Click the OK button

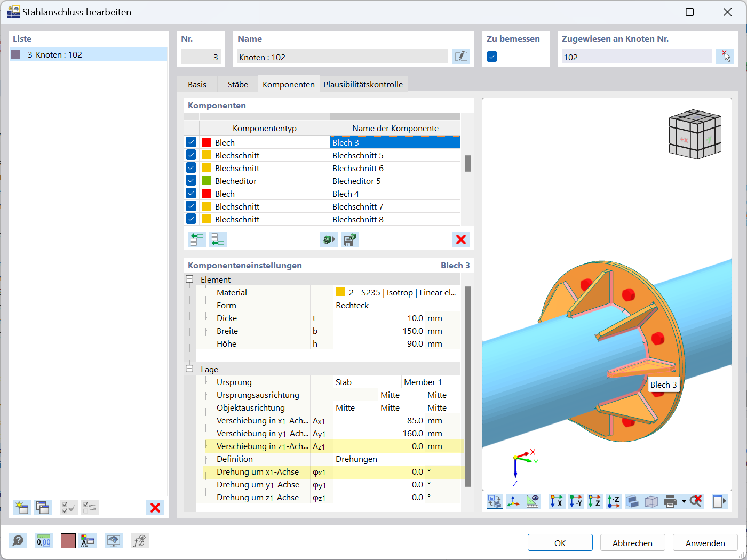[560, 542]
